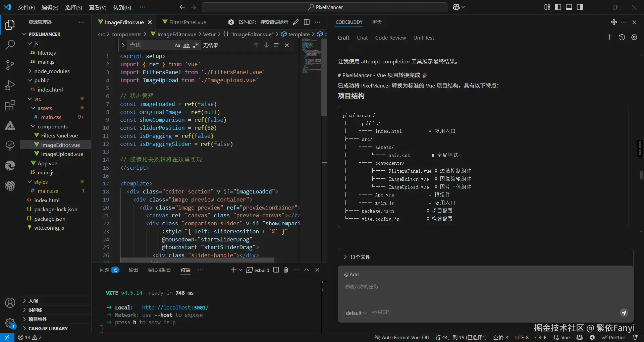The width and height of the screenshot is (644, 342).
Task: Jump to previous find match
Action: pos(256,45)
